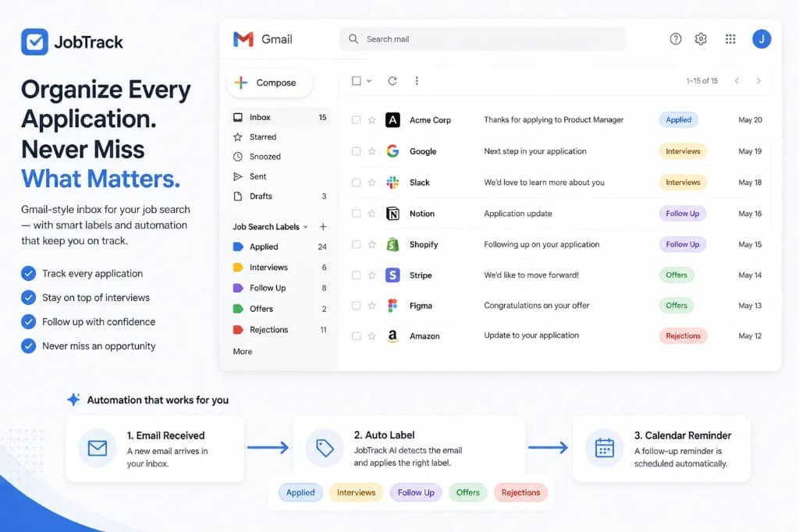
Task: Click the Stripe sender logo
Action: point(392,275)
